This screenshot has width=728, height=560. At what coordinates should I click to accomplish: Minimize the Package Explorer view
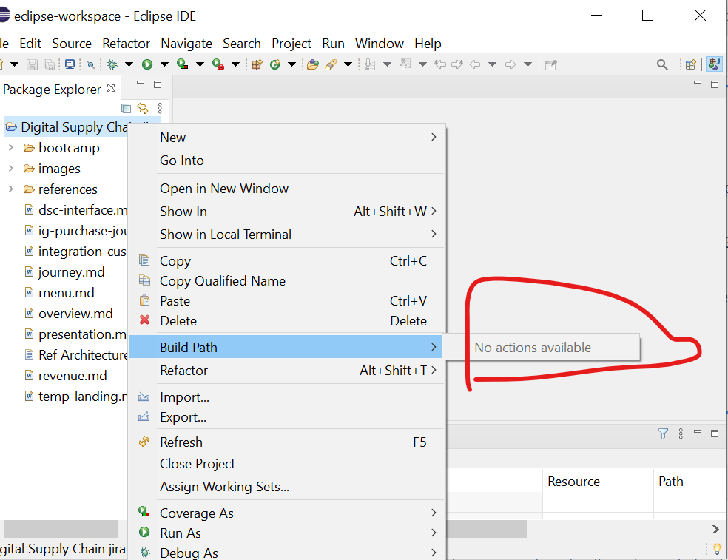141,83
